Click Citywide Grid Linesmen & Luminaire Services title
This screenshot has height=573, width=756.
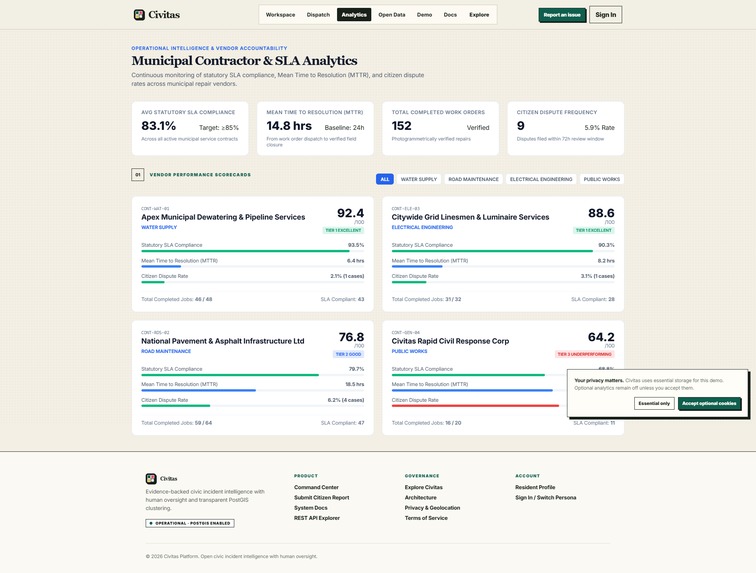[x=470, y=217]
